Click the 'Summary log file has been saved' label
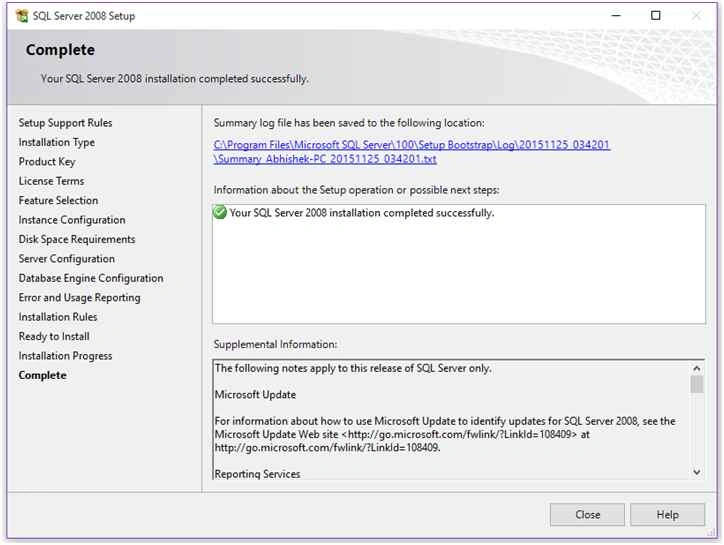The height and width of the screenshot is (545, 724). pyautogui.click(x=349, y=123)
